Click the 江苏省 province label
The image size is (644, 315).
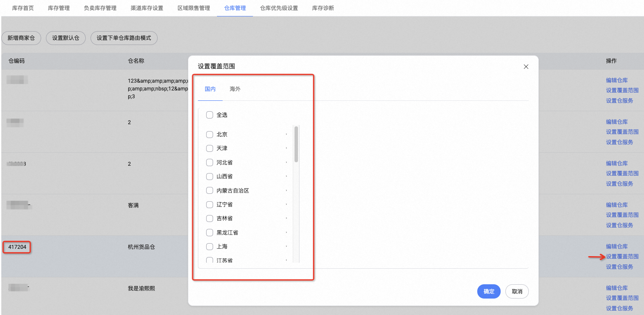pyautogui.click(x=225, y=260)
